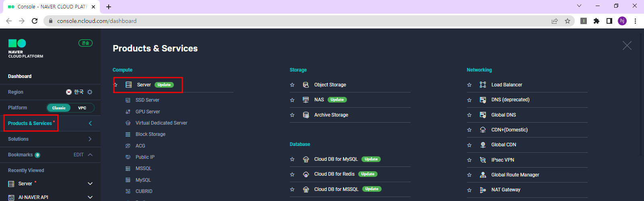Open Chrome profile avatar
Screen dimensions: 644x201
click(x=622, y=21)
